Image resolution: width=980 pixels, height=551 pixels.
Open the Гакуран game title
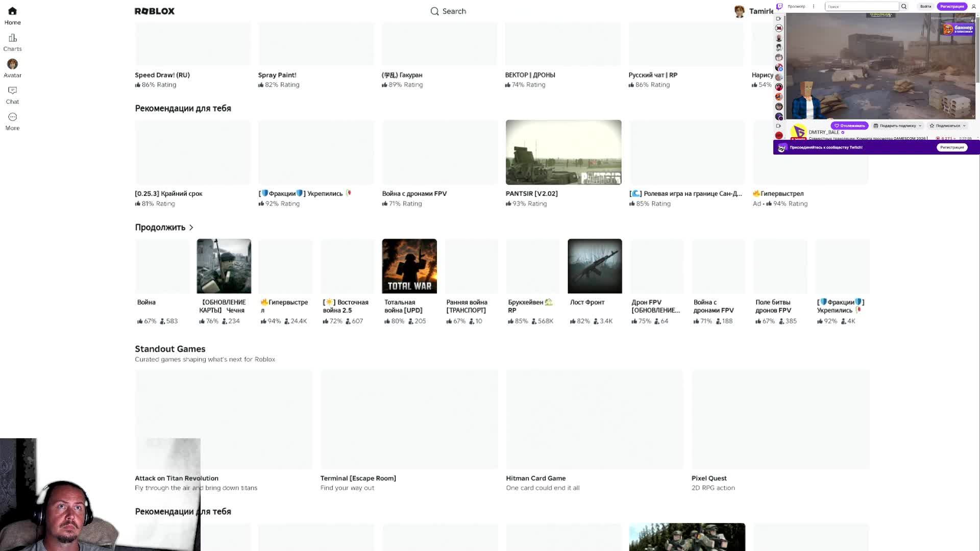pyautogui.click(x=402, y=75)
